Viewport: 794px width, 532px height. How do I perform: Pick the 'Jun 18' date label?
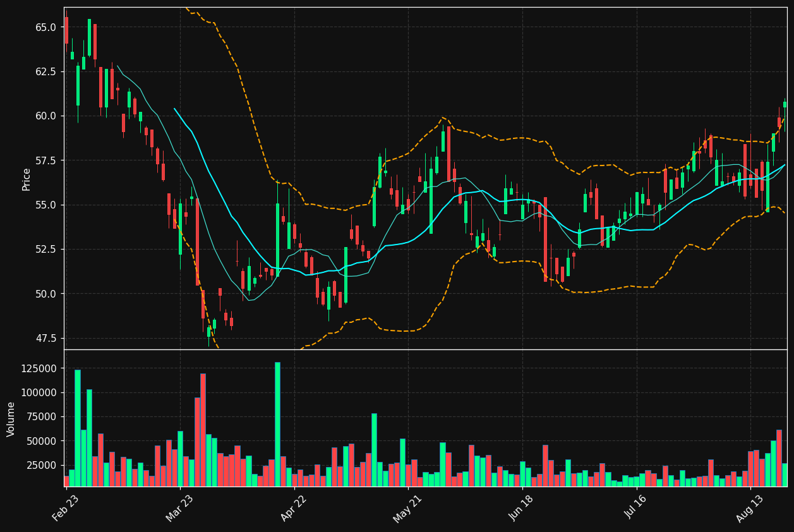(x=521, y=508)
